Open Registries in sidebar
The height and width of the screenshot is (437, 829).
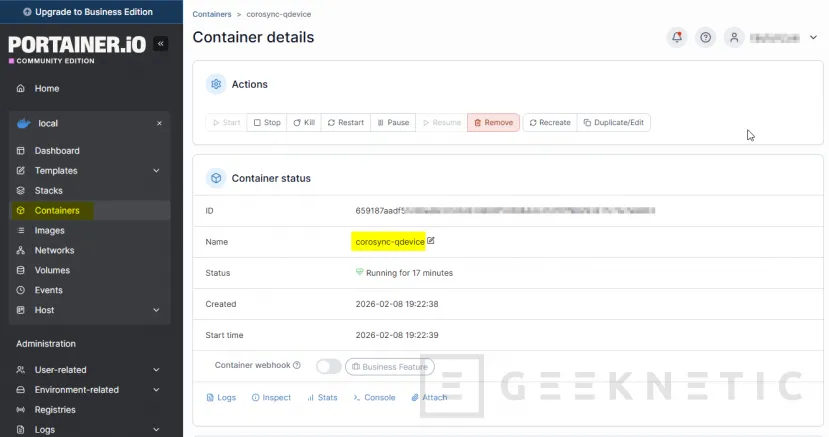point(55,410)
